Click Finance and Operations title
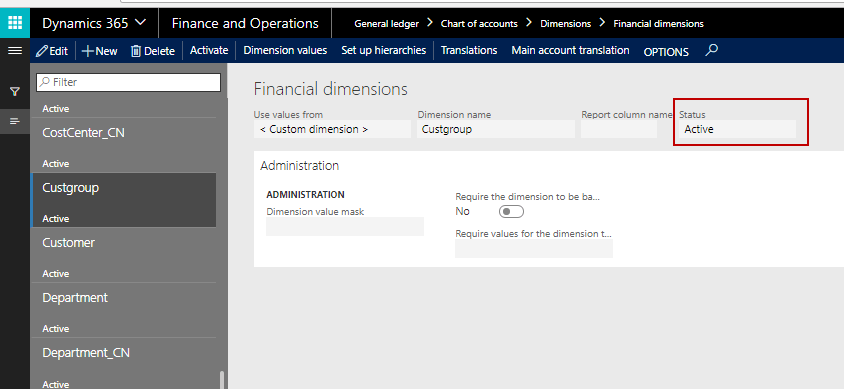The height and width of the screenshot is (389, 844). tap(245, 23)
